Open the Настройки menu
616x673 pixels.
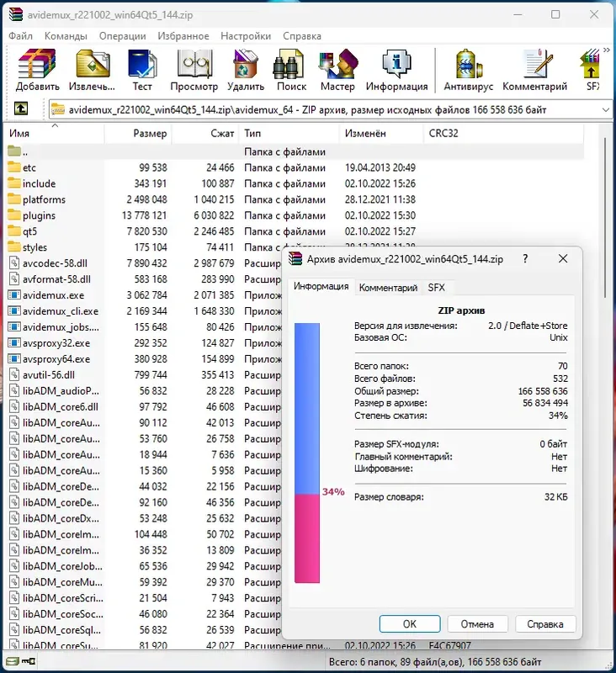[x=246, y=36]
